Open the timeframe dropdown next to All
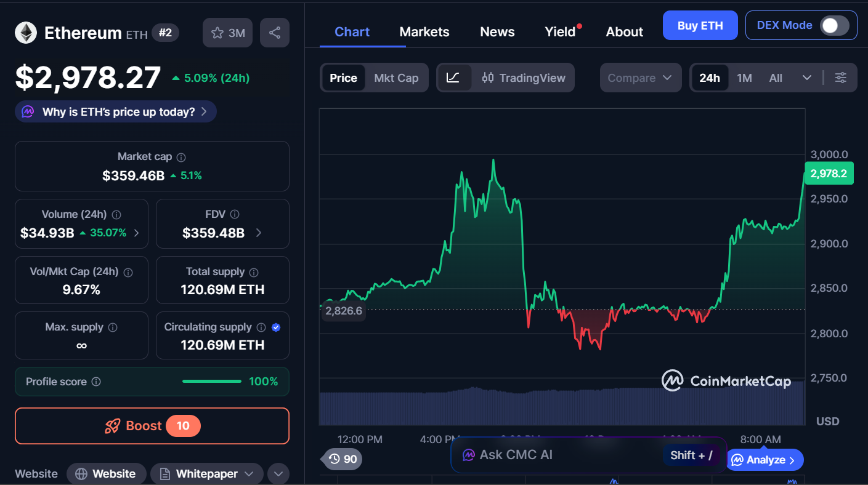Image resolution: width=868 pixels, height=485 pixels. 807,78
